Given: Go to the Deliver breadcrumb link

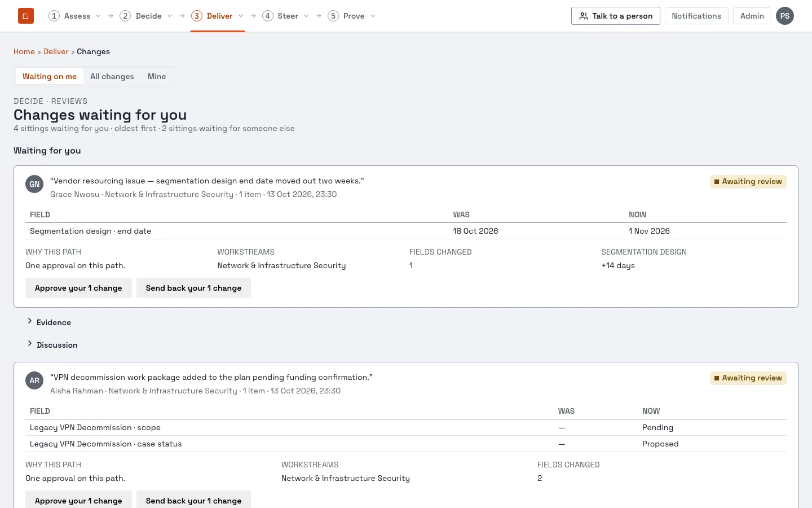Looking at the screenshot, I should click(x=56, y=51).
